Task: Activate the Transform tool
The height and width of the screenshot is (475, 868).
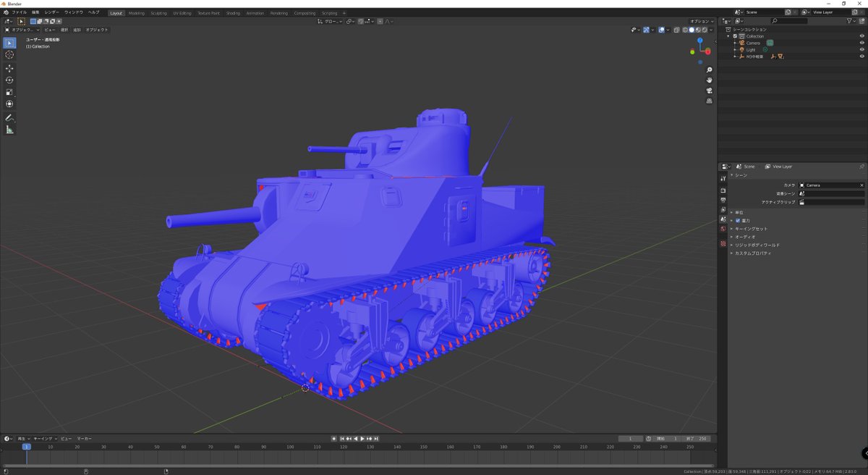Action: pos(9,104)
